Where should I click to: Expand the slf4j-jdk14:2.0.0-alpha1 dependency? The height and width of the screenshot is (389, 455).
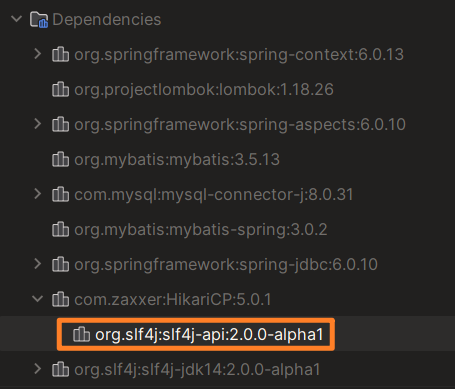coord(38,369)
